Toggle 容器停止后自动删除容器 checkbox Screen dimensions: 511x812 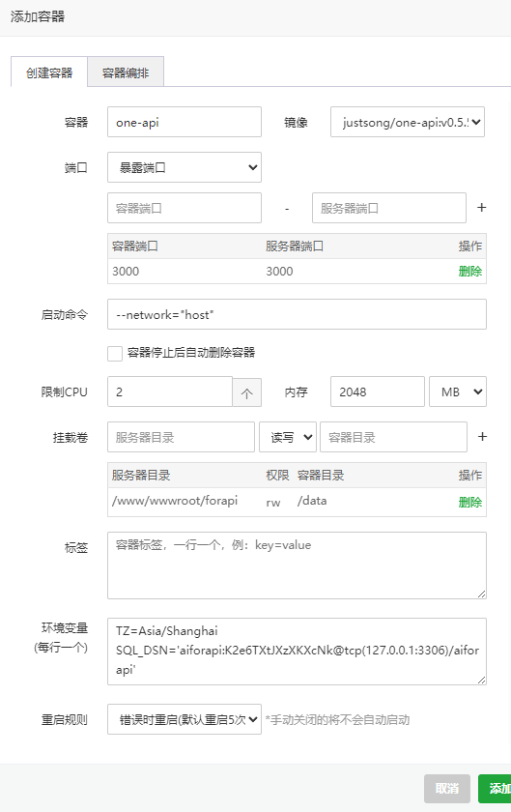point(115,354)
